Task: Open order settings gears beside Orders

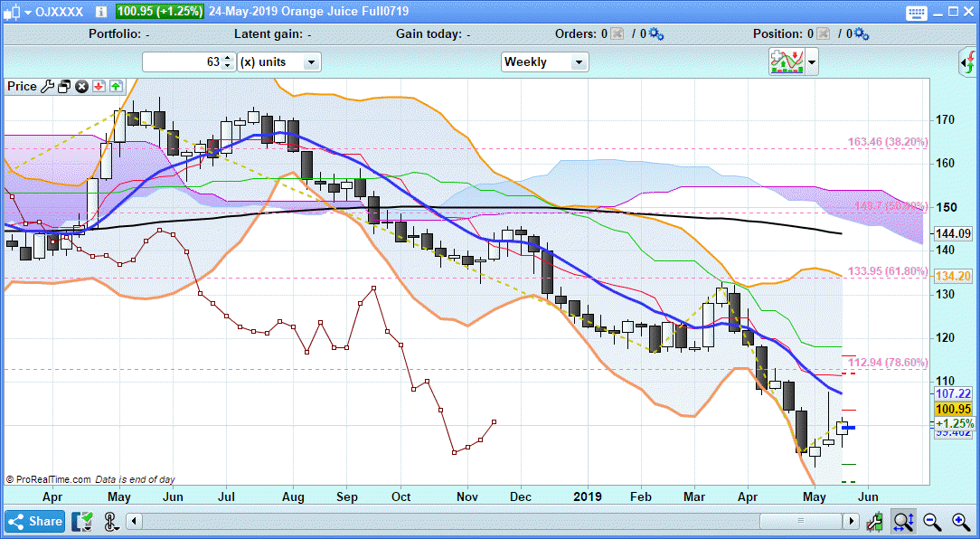Action: 655,34
